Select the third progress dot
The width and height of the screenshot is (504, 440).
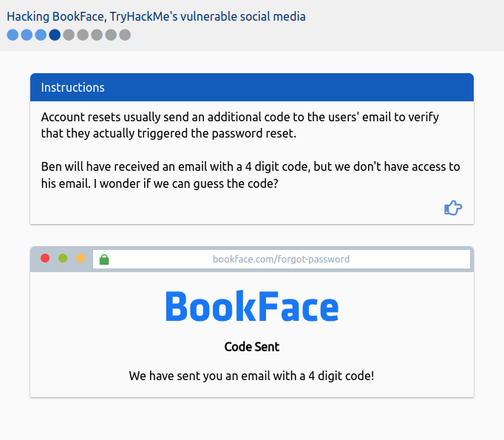point(41,35)
